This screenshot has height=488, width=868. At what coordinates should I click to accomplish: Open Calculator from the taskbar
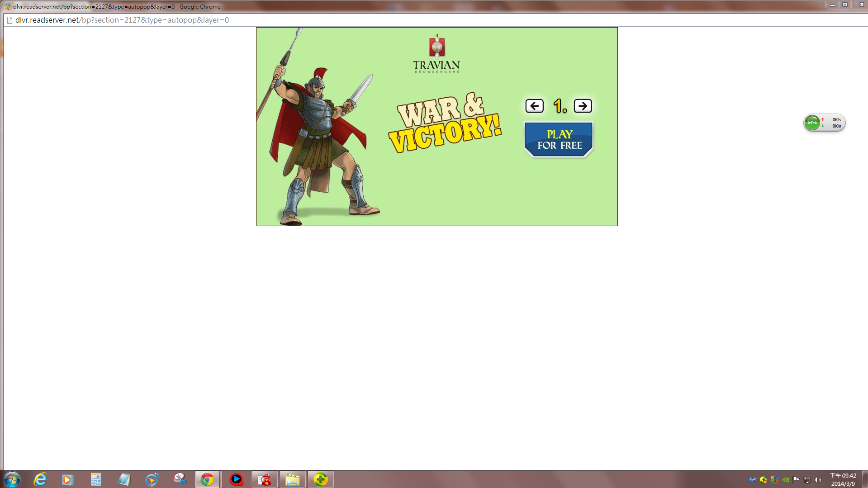96,479
